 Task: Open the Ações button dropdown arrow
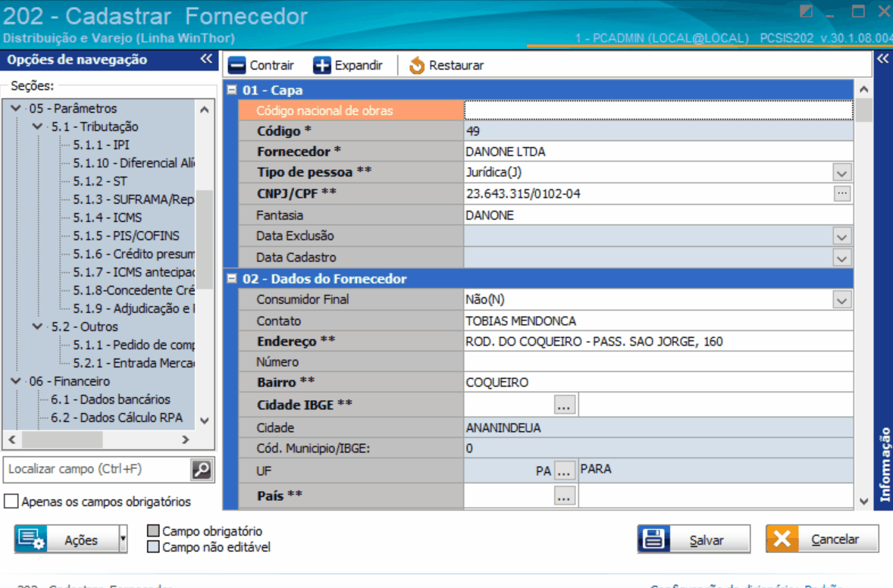[x=123, y=539]
